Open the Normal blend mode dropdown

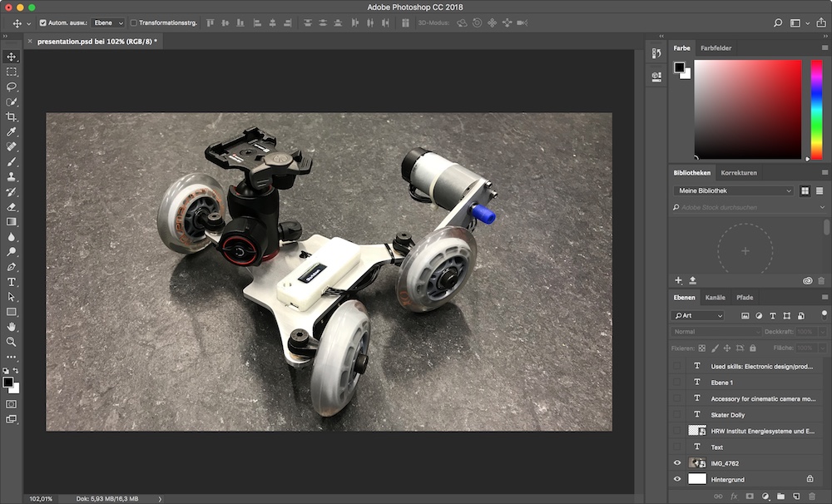(716, 332)
